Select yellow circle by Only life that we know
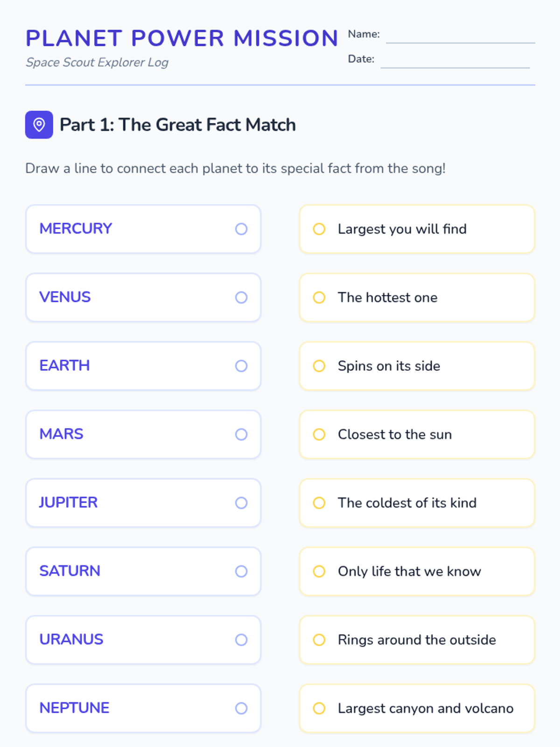The image size is (560, 747). click(x=319, y=571)
